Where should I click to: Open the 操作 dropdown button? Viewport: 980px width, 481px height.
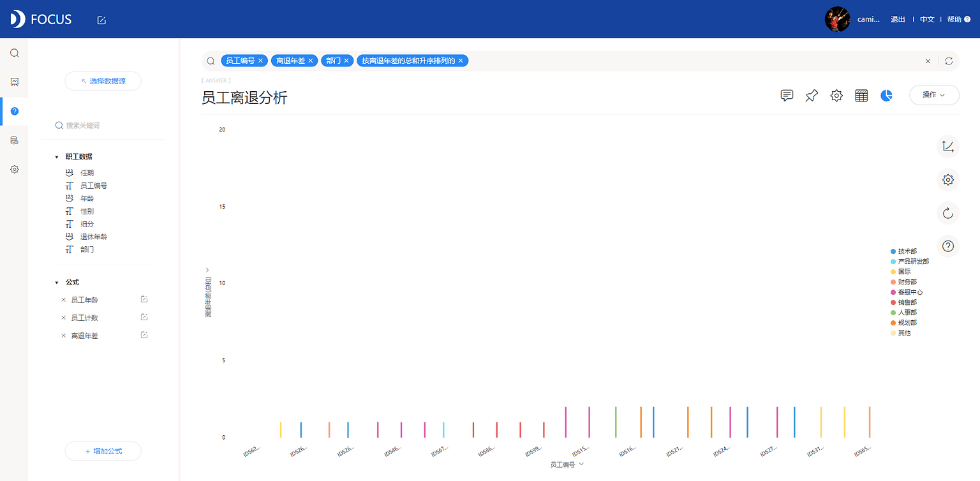(934, 94)
